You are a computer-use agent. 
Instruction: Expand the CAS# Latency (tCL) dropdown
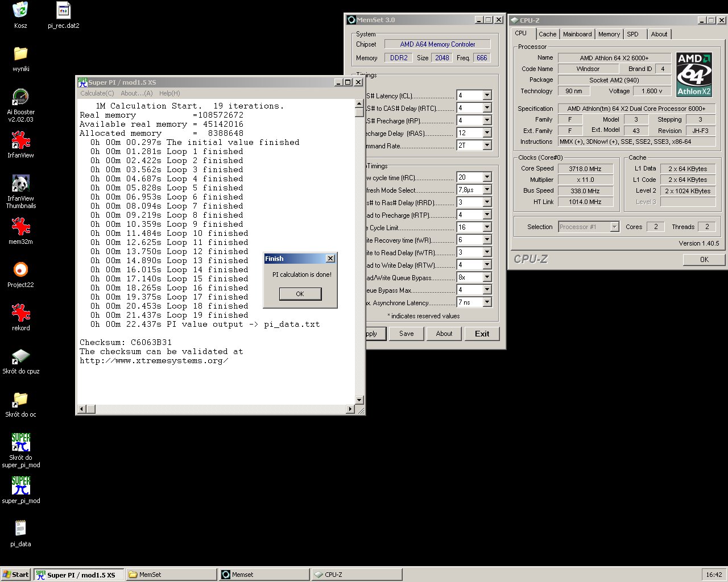pyautogui.click(x=487, y=95)
